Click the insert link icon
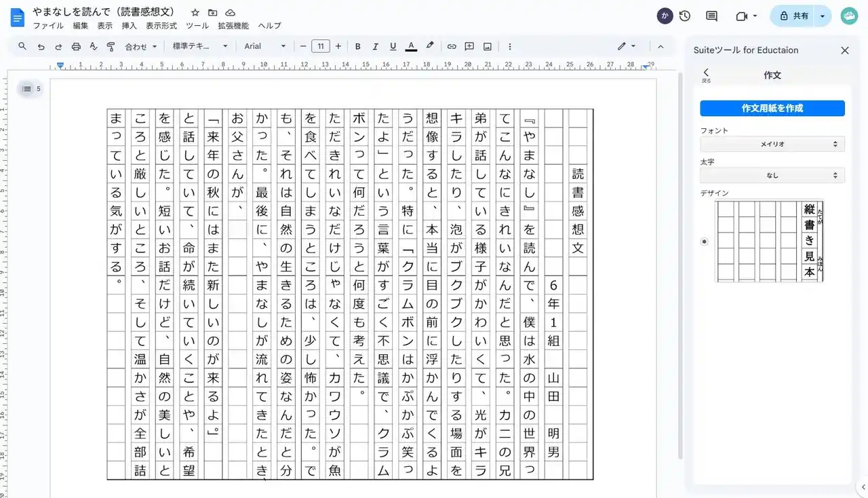The height and width of the screenshot is (498, 868). click(451, 46)
